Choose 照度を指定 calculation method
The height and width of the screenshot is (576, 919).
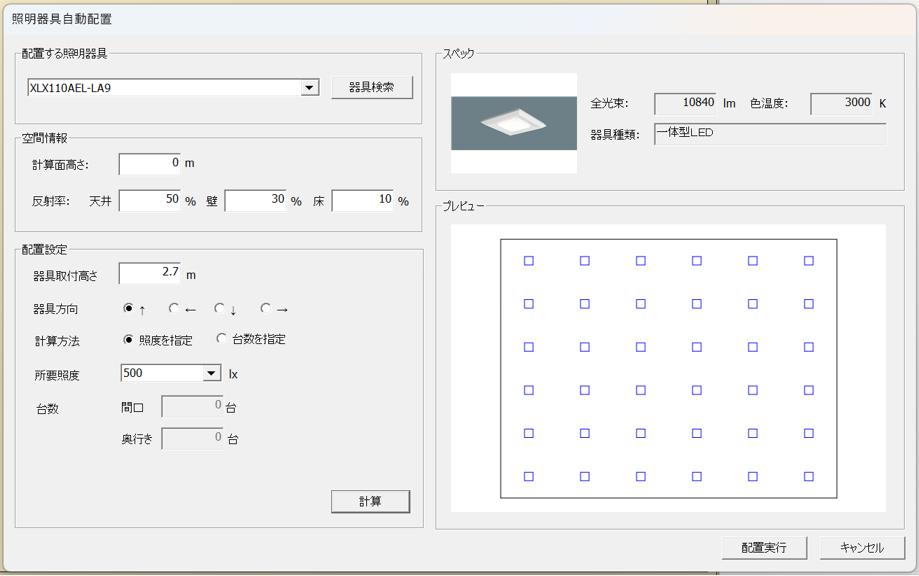128,340
